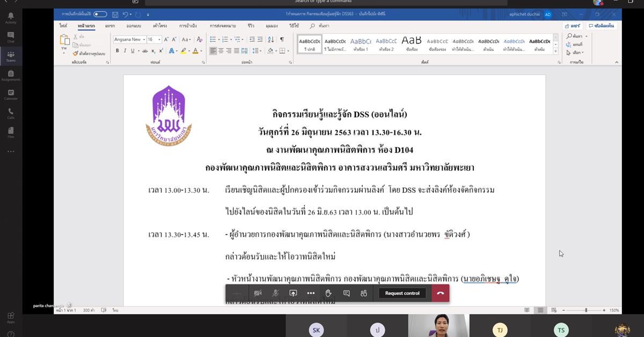Switch to the Layout ribbon tab
Screen dimensions: 644x337
[159, 25]
